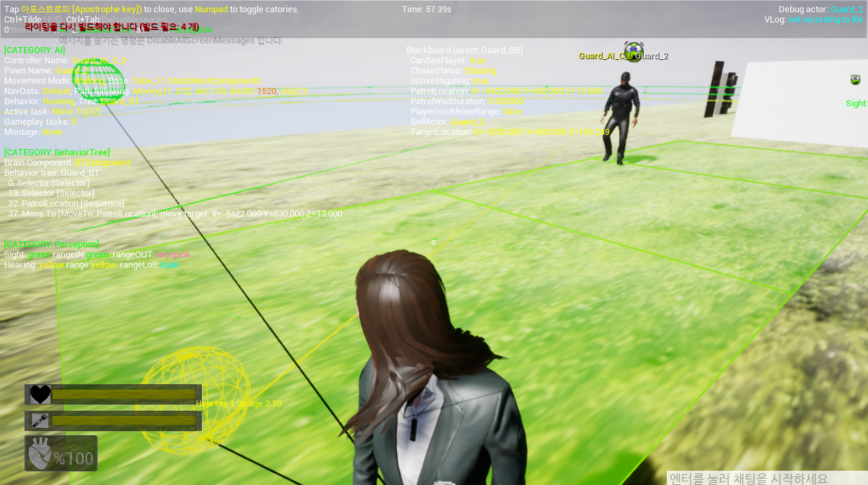Click the AI icon above the Sight label
Screen dimensions: 868x485
[855, 80]
